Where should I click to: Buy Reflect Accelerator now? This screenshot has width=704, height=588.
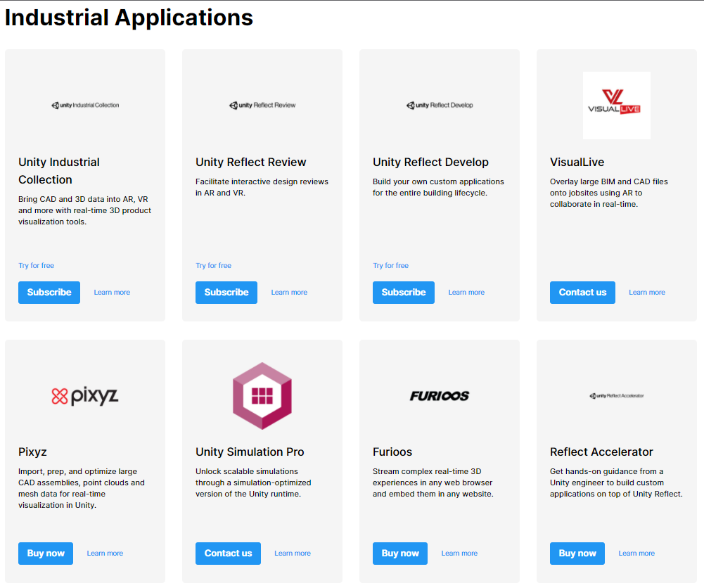tap(577, 554)
